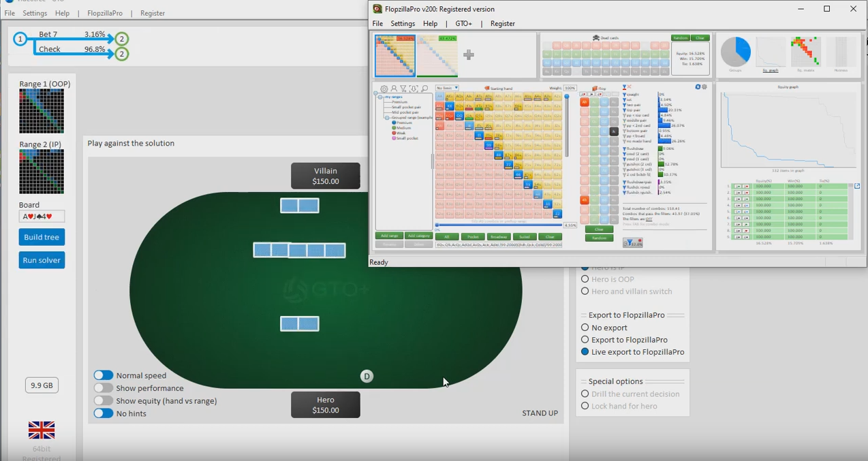Viewport: 868px width, 461px height.
Task: Select Hero and villain switch option
Action: pyautogui.click(x=585, y=291)
